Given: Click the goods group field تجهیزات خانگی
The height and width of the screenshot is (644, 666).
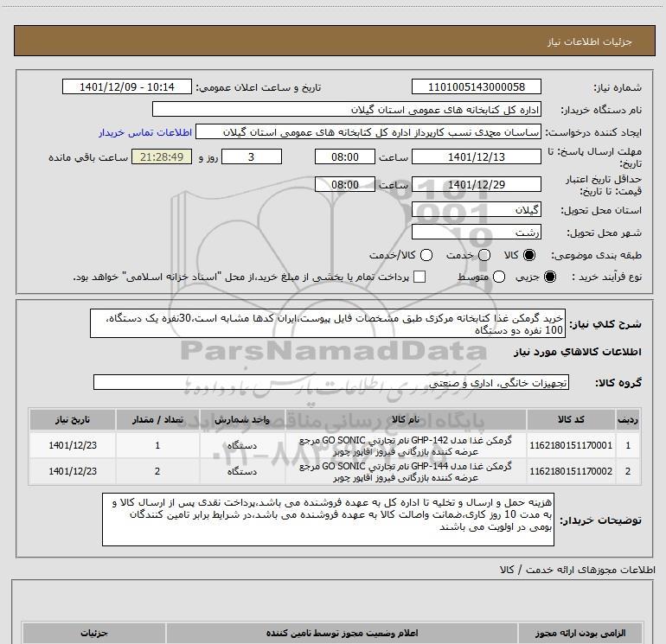Looking at the screenshot, I should point(331,382).
